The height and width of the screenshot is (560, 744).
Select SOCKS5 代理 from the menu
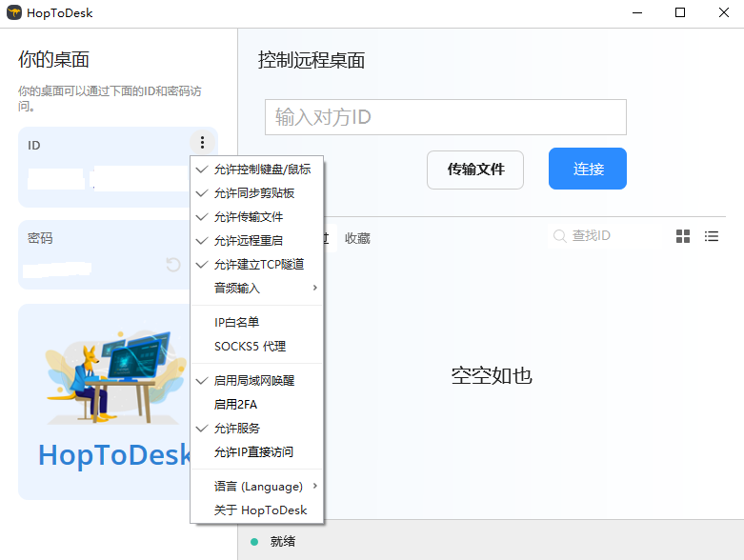pyautogui.click(x=250, y=347)
